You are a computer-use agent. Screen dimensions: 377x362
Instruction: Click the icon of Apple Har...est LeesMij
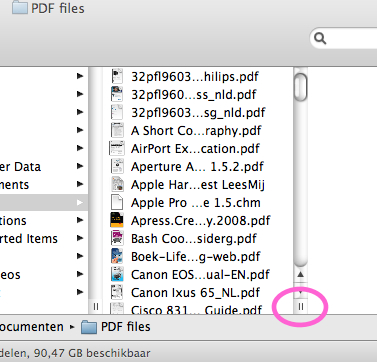[x=117, y=185]
